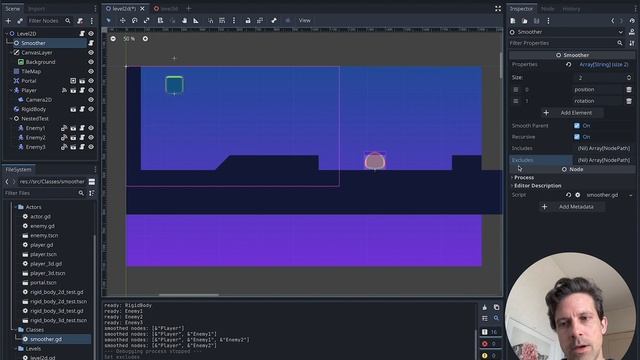Open the script attached to Enemy1
This screenshot has width=640, height=360.
click(82, 128)
